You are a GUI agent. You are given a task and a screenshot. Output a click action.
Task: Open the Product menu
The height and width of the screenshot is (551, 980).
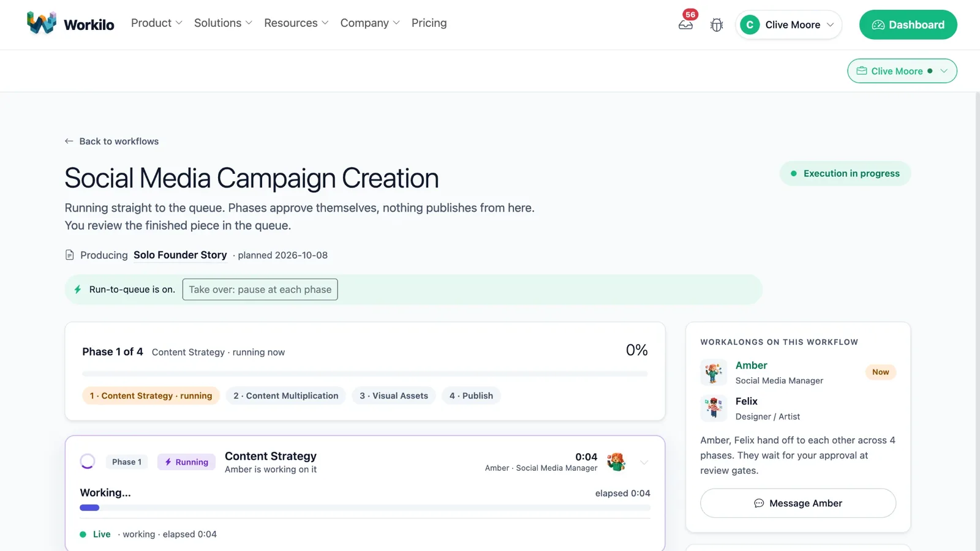[157, 23]
